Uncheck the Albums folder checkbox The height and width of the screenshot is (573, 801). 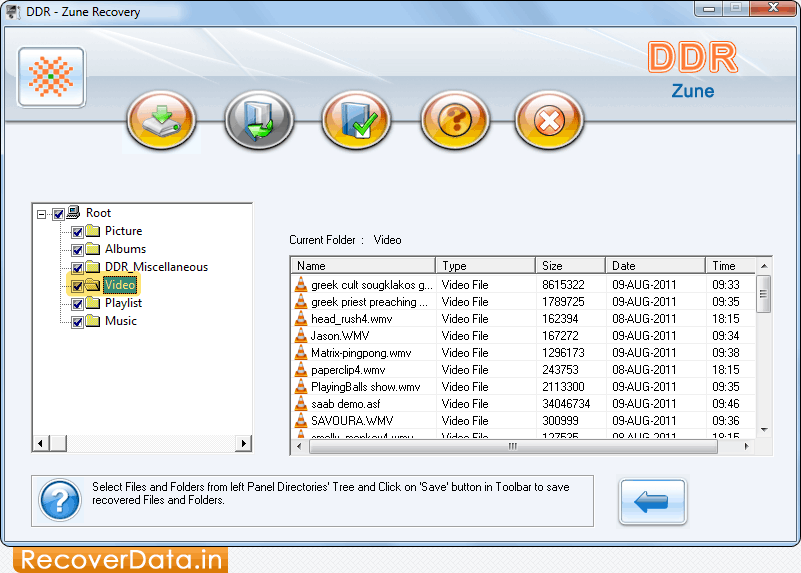point(77,250)
